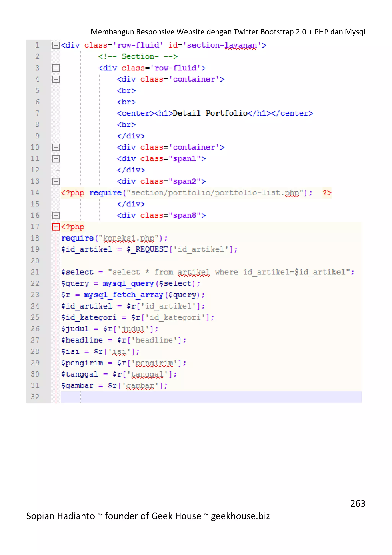Collapse the fold marker on line 13
Image resolution: width=392 pixels, height=555 pixels.
coord(56,181)
